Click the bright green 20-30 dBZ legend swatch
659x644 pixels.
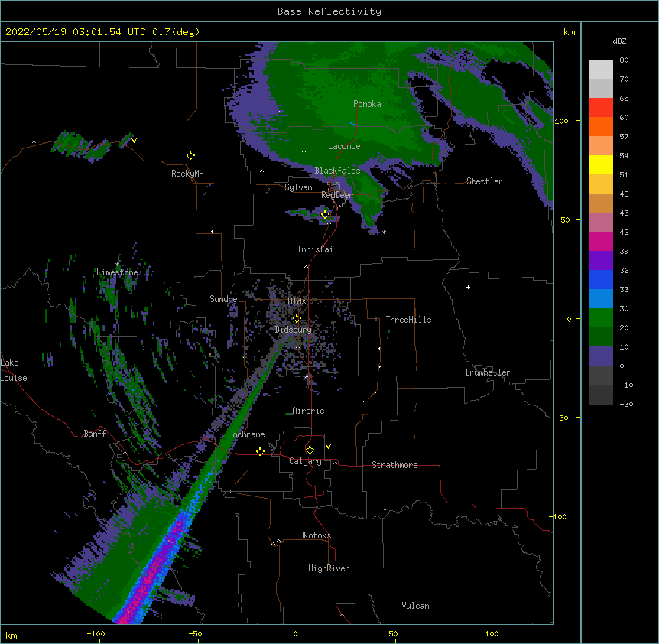point(601,318)
